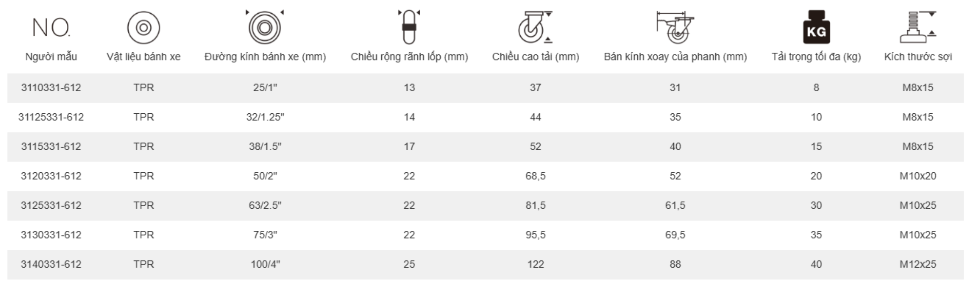The image size is (980, 293).
Task: Select model number 31125331-612
Action: pos(51,117)
